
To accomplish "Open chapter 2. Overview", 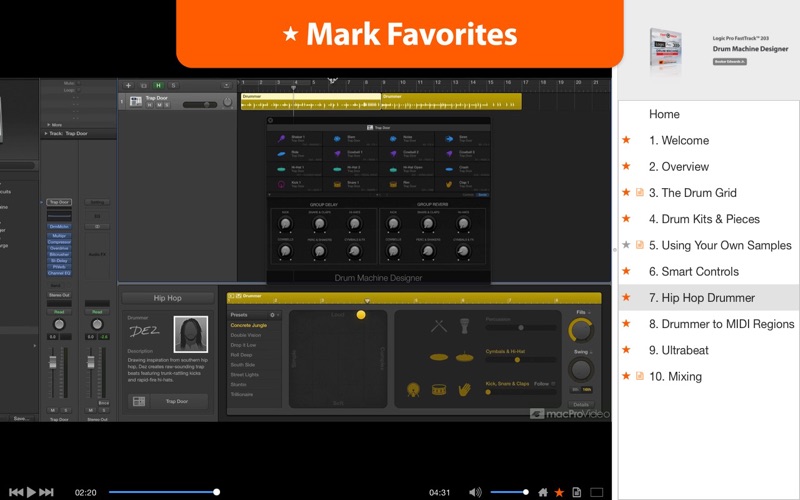I will [679, 166].
